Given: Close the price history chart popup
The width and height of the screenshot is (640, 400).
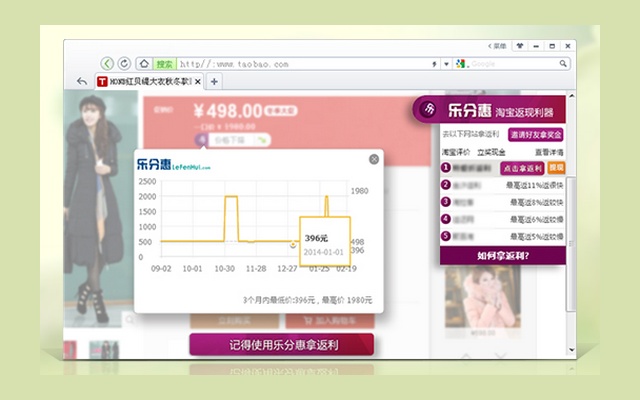Looking at the screenshot, I should pyautogui.click(x=374, y=158).
